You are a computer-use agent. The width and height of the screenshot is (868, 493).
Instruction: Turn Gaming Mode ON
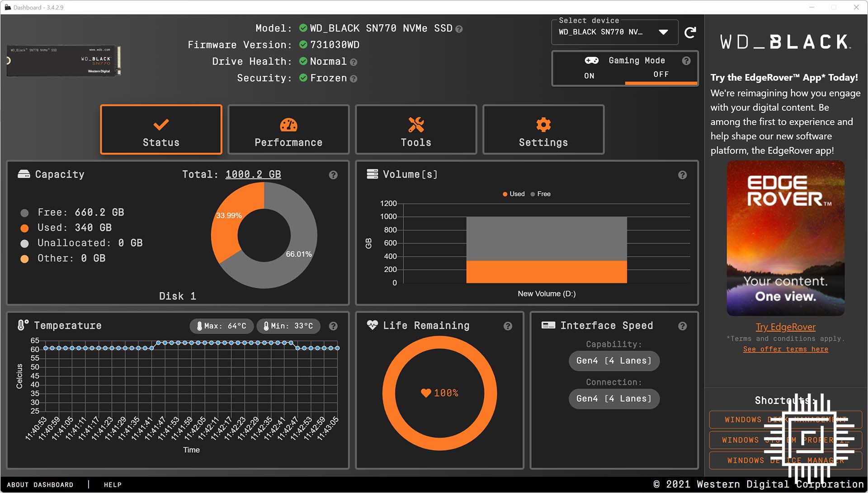[589, 76]
